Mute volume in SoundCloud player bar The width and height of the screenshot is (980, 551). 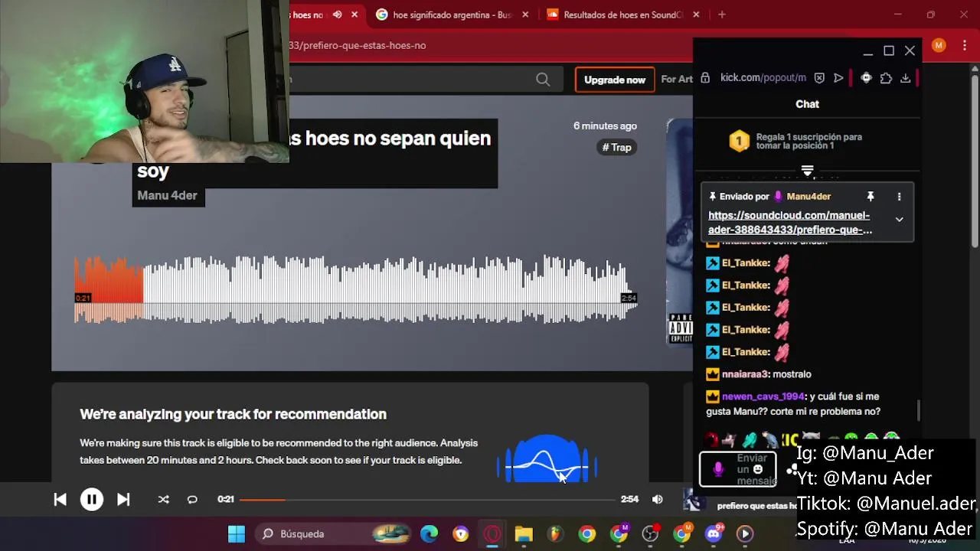click(657, 499)
